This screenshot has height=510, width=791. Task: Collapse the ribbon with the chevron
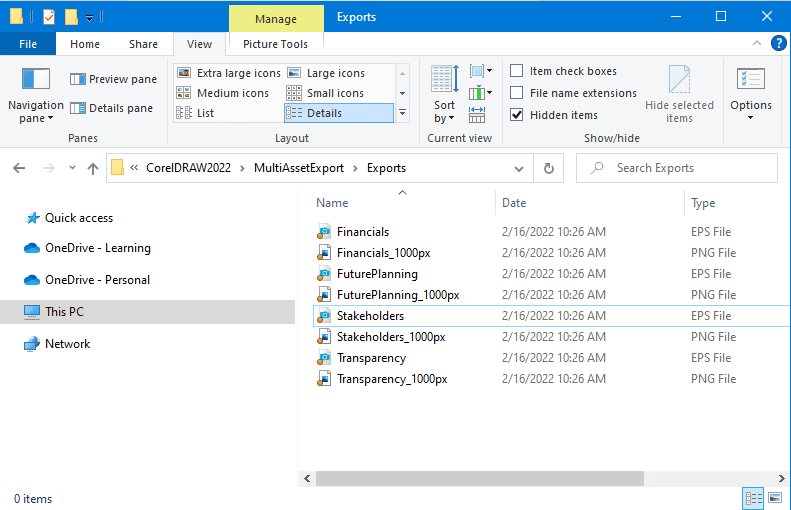pos(757,43)
